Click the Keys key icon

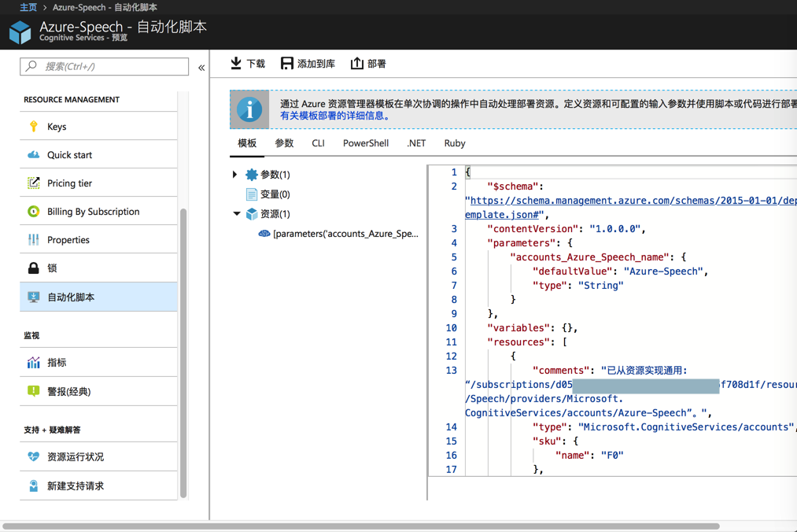point(34,126)
